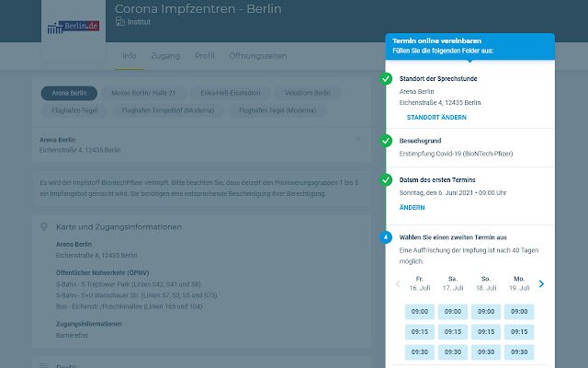
Task: Book 09:15 on So. 18. Juli
Action: 486,332
